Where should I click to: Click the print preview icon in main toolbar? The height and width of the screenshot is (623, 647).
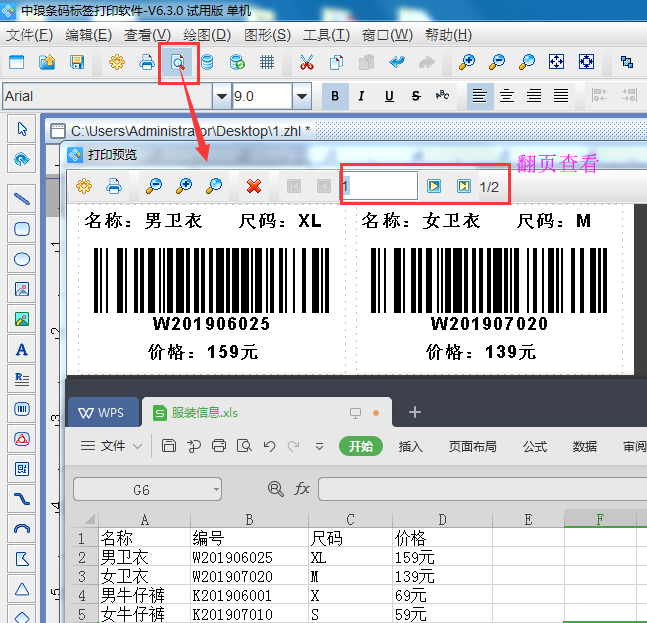tap(177, 62)
